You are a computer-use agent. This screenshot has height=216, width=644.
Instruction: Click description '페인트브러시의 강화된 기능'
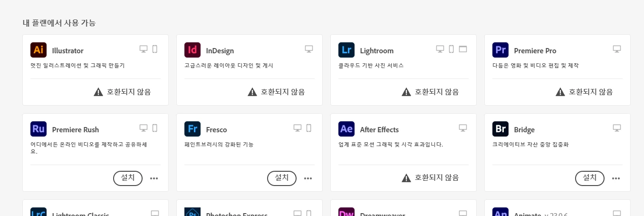[x=219, y=145]
